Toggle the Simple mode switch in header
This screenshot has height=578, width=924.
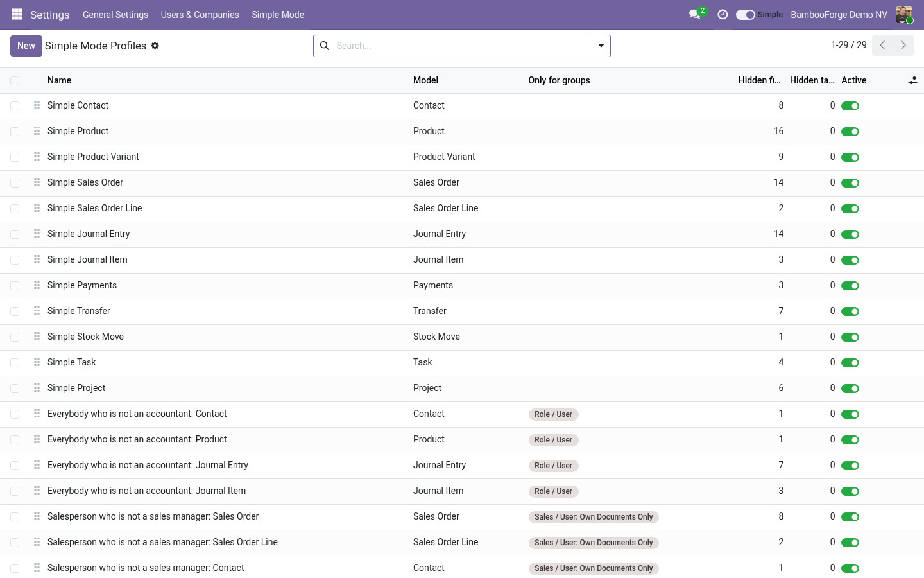(745, 15)
